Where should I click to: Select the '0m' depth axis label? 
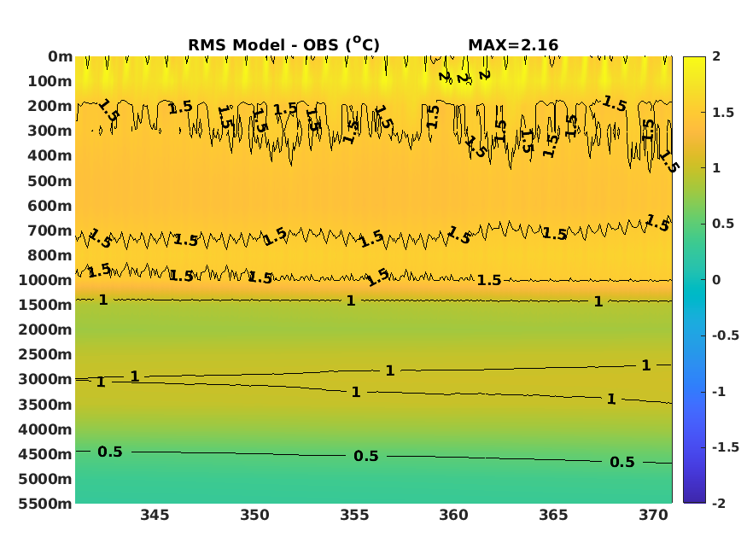coord(60,56)
